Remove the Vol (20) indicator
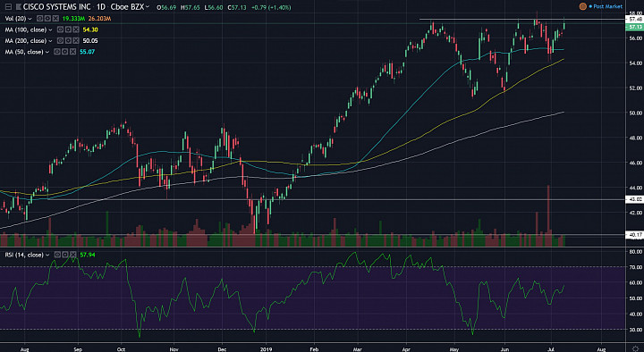This screenshot has width=644, height=352. click(55, 19)
